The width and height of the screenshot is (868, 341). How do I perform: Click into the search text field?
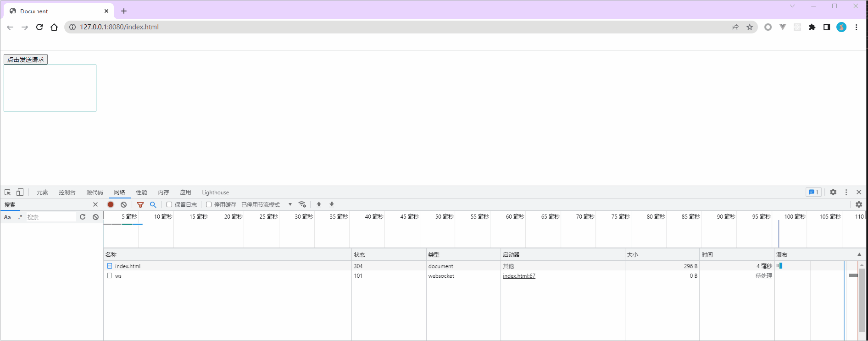coord(50,217)
